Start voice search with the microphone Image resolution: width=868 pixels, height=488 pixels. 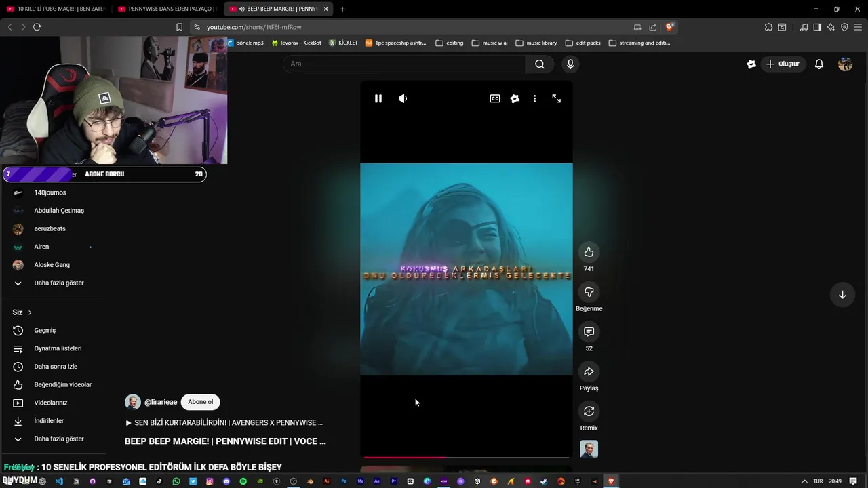coord(570,64)
